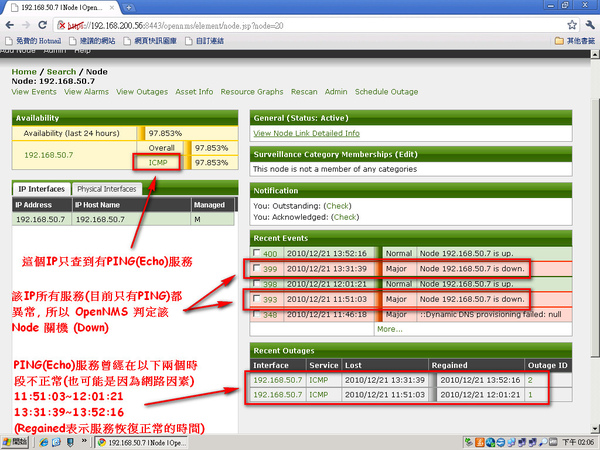Click More... under Recent Events
Image resolution: width=600 pixels, height=450 pixels.
(x=390, y=329)
